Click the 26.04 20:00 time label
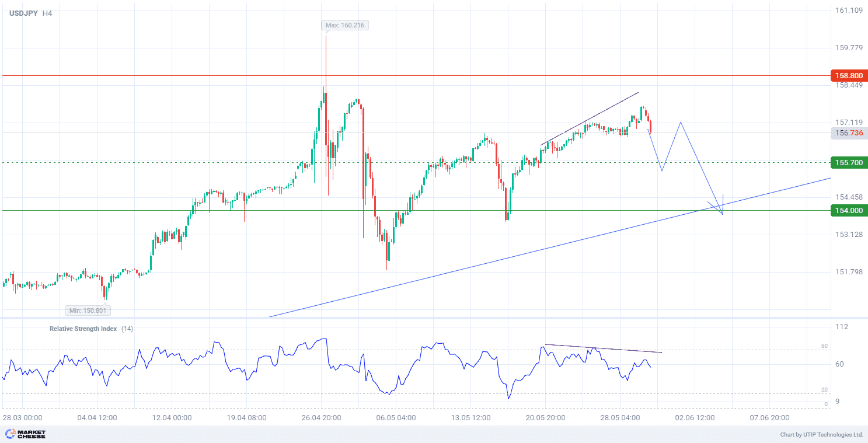This screenshot has height=443, width=868. pyautogui.click(x=321, y=418)
